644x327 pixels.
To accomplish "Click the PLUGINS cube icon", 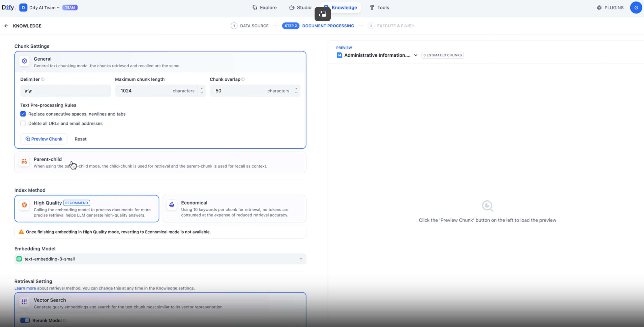I will coord(599,7).
